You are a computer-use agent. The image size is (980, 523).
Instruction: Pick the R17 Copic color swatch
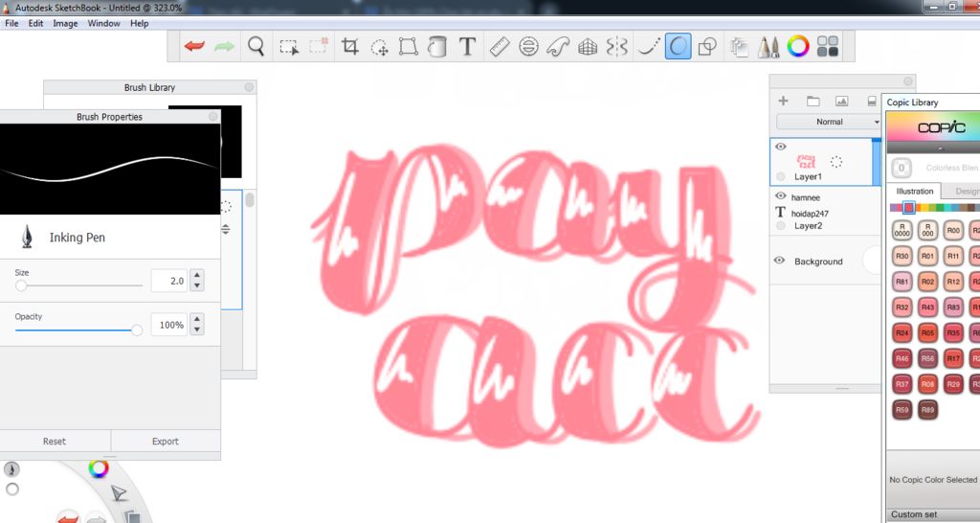(953, 358)
